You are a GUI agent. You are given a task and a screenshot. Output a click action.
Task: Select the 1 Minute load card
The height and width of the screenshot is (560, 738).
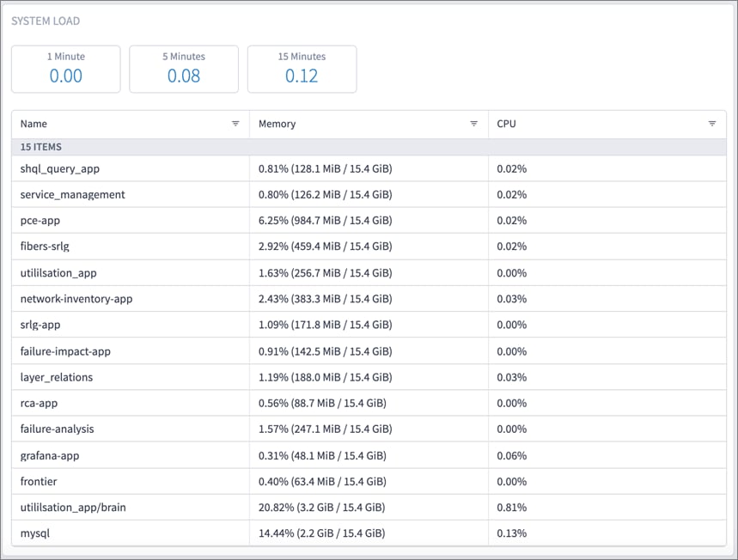point(66,69)
